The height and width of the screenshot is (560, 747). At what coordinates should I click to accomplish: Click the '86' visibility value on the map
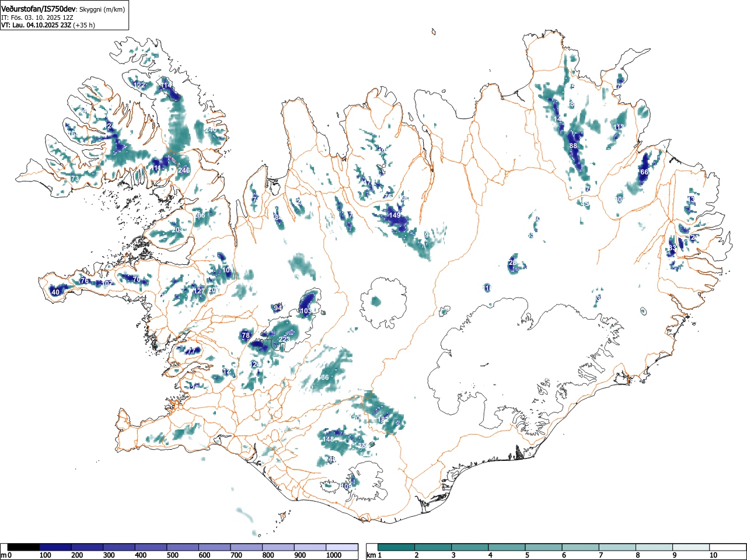pyautogui.click(x=325, y=377)
